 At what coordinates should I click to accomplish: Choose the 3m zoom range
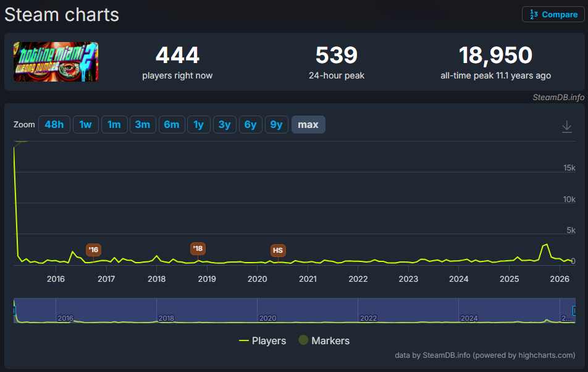tap(143, 124)
